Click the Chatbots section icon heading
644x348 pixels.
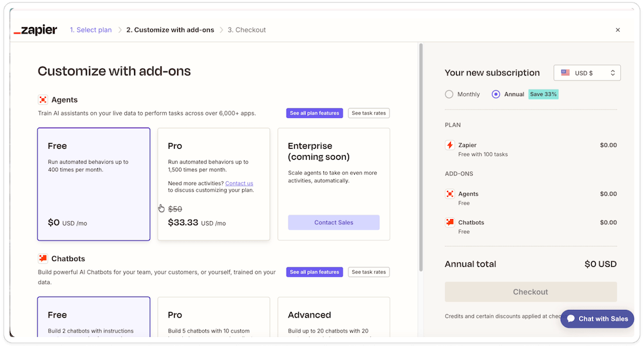(x=43, y=258)
